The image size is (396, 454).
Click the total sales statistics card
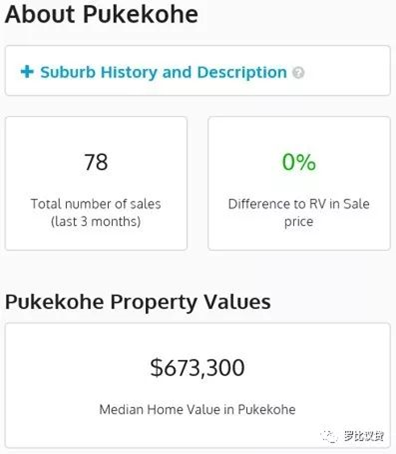pos(96,183)
